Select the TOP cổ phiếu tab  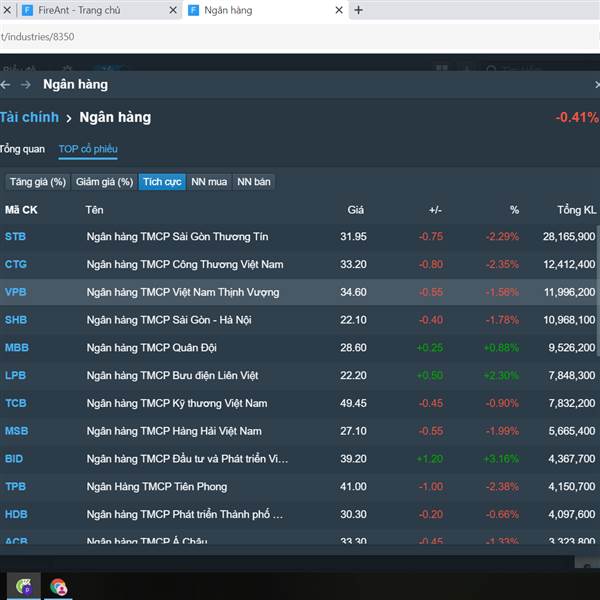88,149
